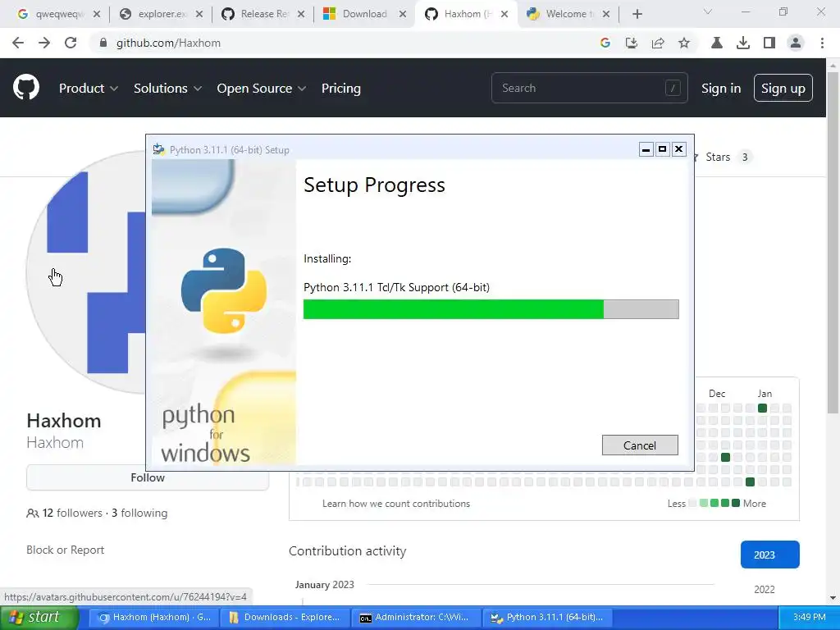Click the Google icon in the address bar
This screenshot has height=630, width=840.
tap(605, 43)
